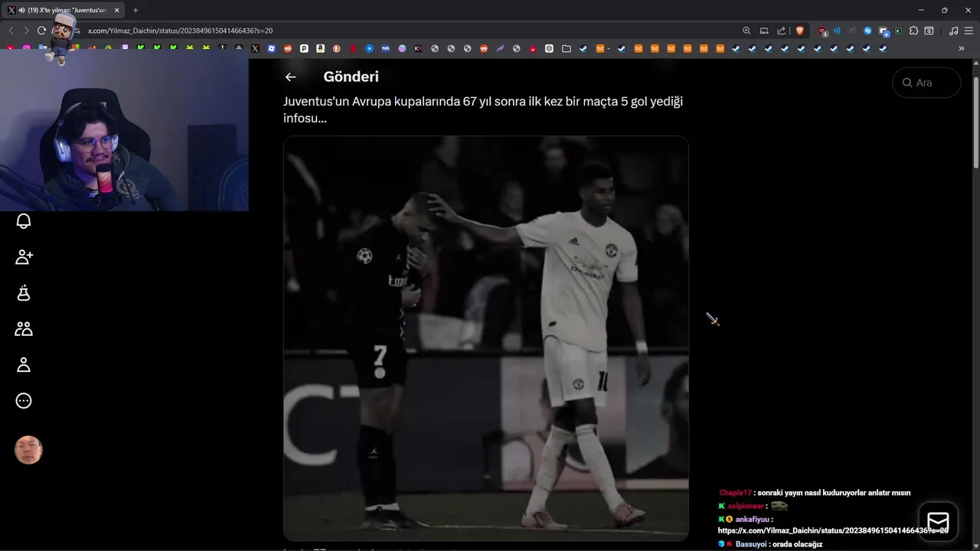Open the profile person icon in sidebar
The height and width of the screenshot is (551, 980).
click(x=24, y=365)
